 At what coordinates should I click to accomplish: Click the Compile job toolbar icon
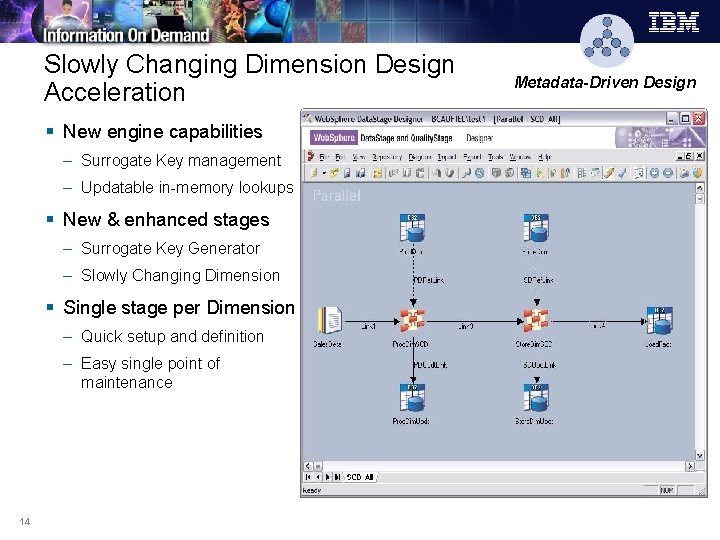526,173
